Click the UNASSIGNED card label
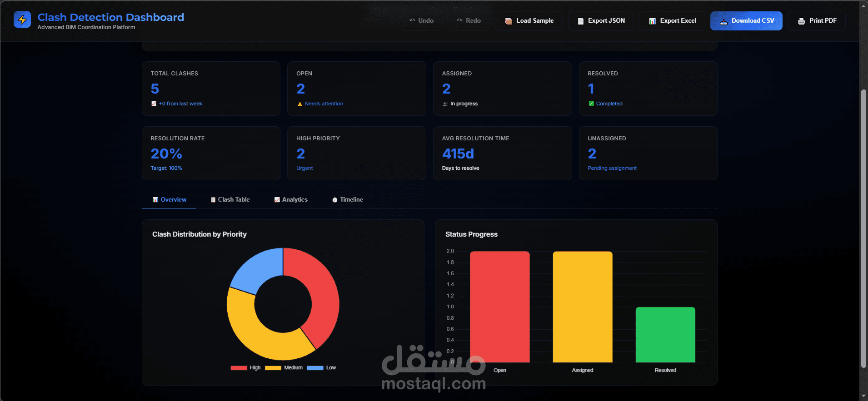 tap(607, 139)
